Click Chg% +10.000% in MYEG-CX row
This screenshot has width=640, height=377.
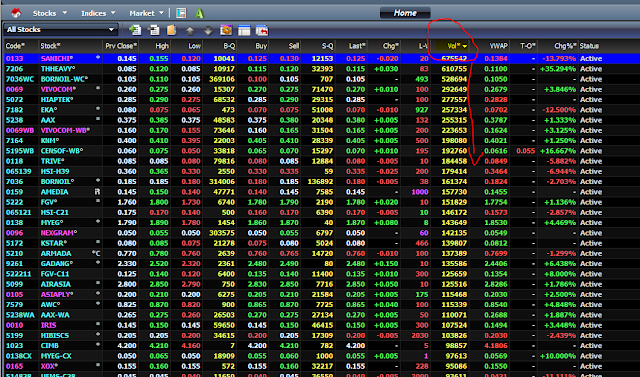(558, 356)
